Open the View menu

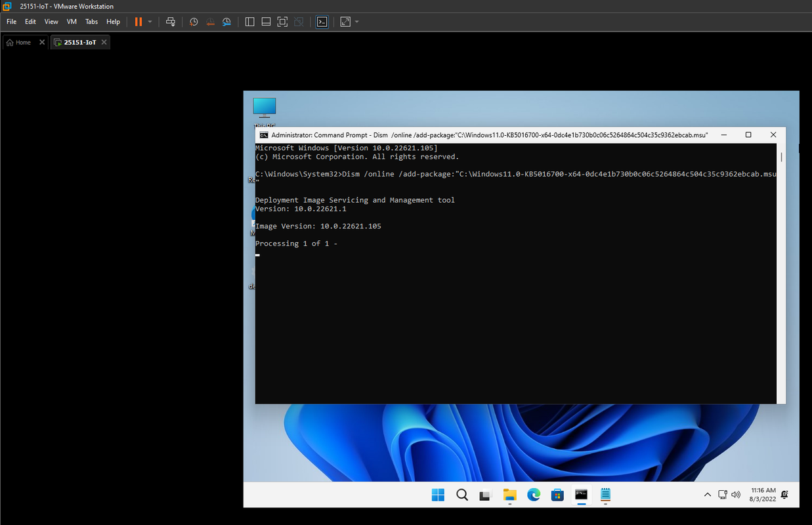(x=51, y=22)
